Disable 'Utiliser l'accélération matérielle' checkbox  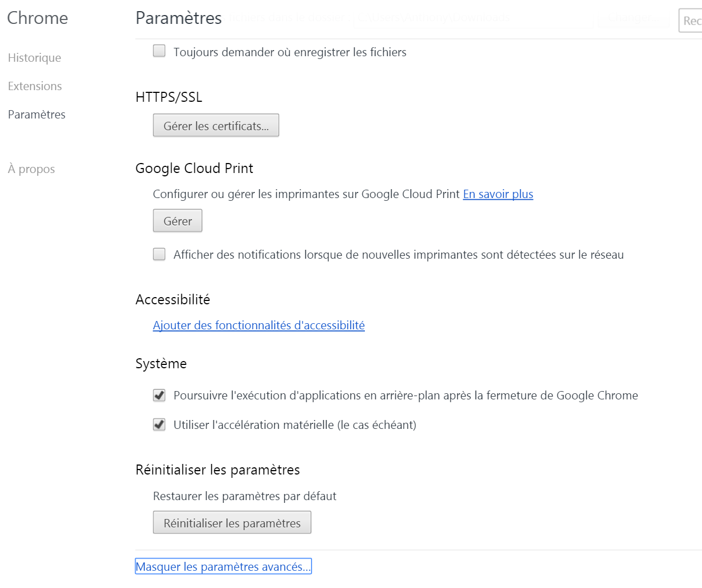pyautogui.click(x=160, y=424)
